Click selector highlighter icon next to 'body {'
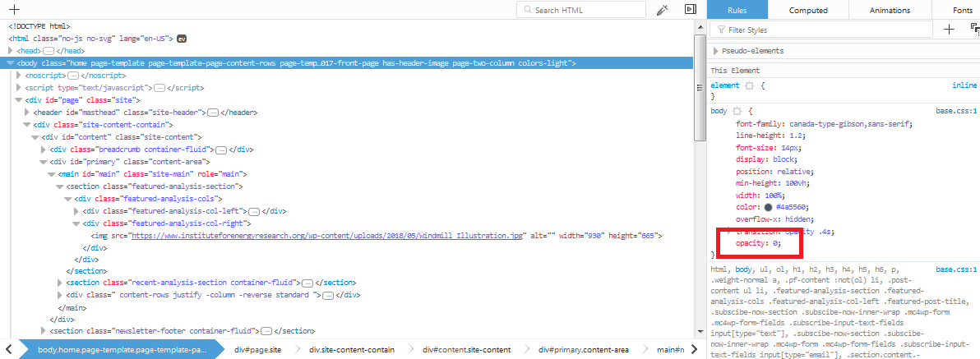 [737, 111]
